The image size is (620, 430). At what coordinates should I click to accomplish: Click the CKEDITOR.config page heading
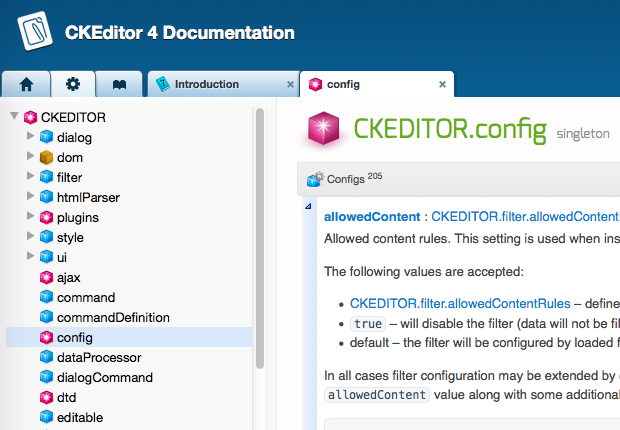(450, 130)
